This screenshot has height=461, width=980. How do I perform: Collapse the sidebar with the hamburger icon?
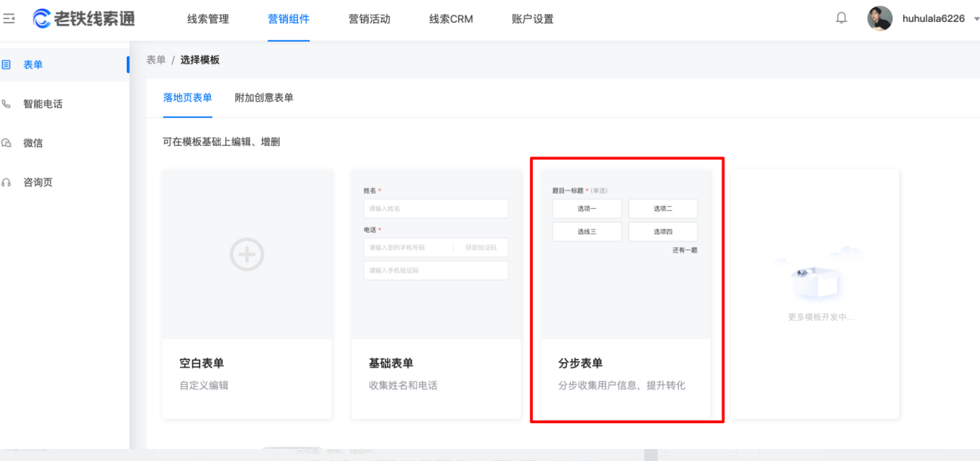(9, 18)
